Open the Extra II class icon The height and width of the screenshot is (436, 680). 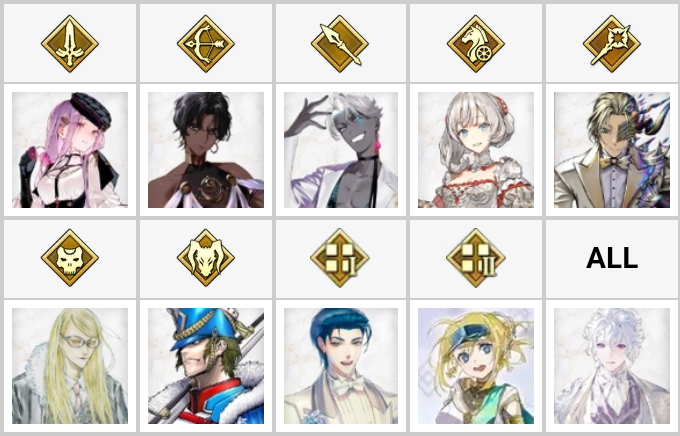476,258
